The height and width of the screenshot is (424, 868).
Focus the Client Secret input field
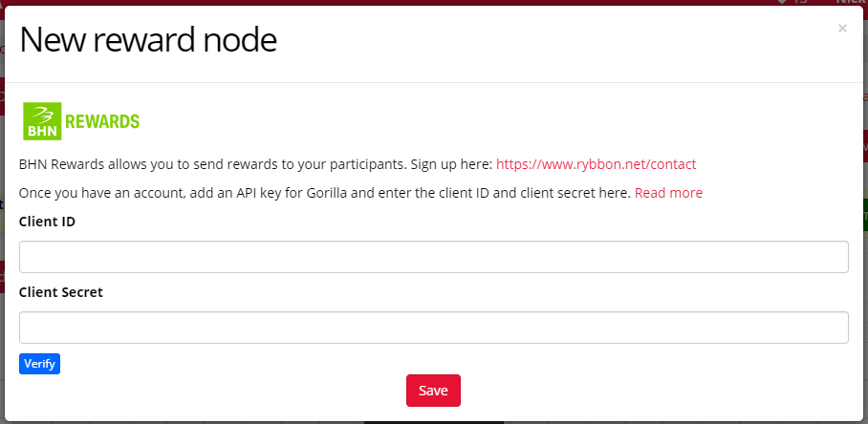pyautogui.click(x=433, y=328)
